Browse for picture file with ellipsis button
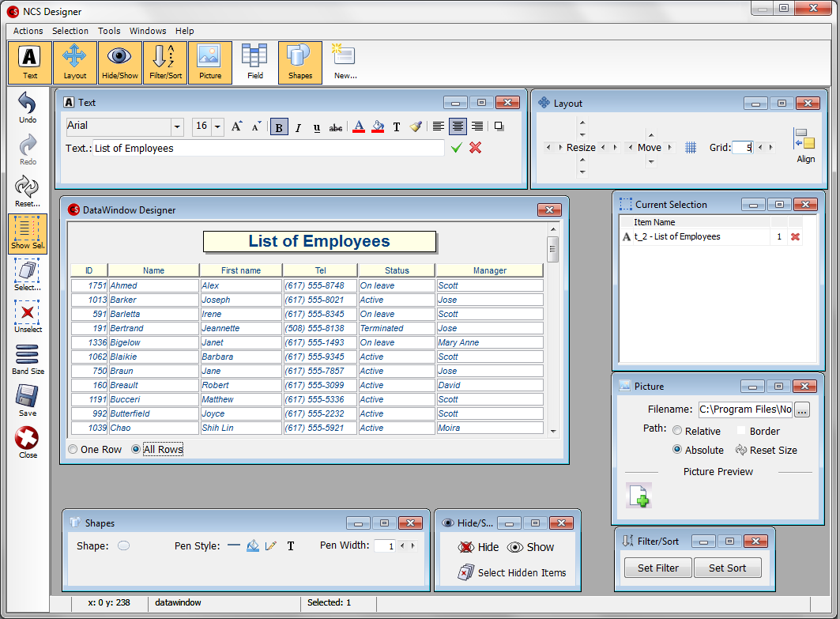 tap(802, 410)
